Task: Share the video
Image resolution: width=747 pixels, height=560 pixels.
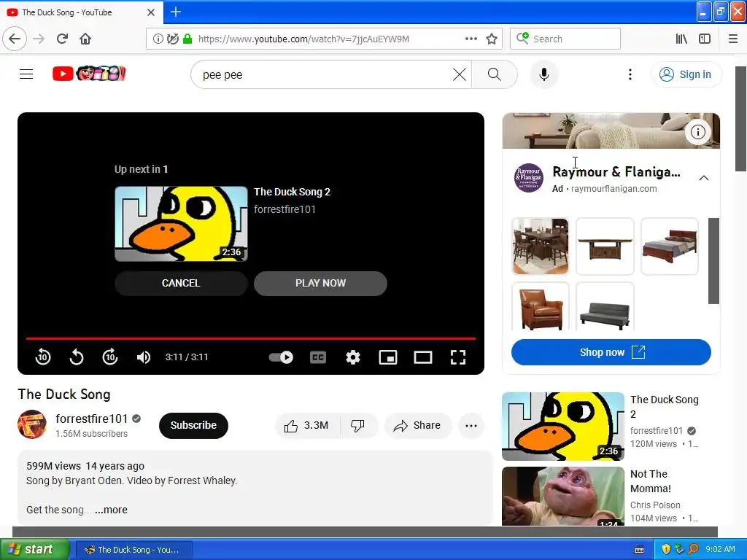Action: 417,425
